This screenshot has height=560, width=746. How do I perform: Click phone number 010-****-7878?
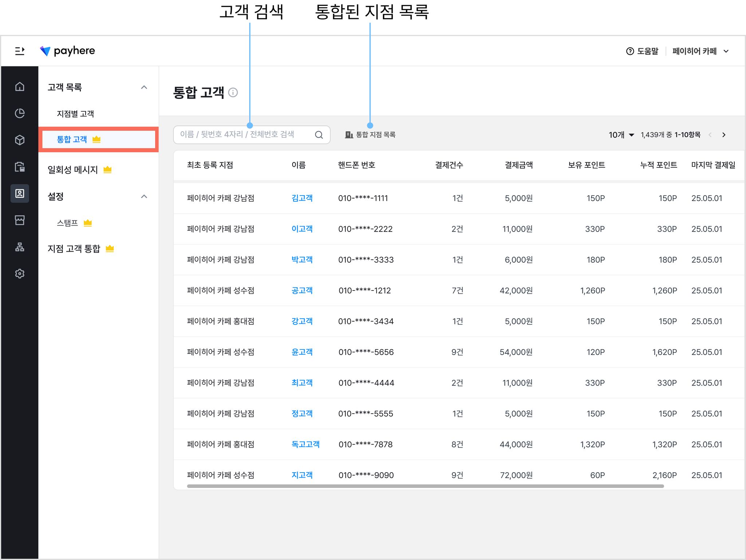[366, 445]
